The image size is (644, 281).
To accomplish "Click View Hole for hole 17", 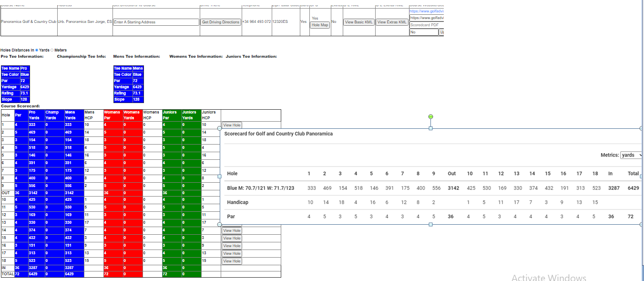I will point(232,253).
